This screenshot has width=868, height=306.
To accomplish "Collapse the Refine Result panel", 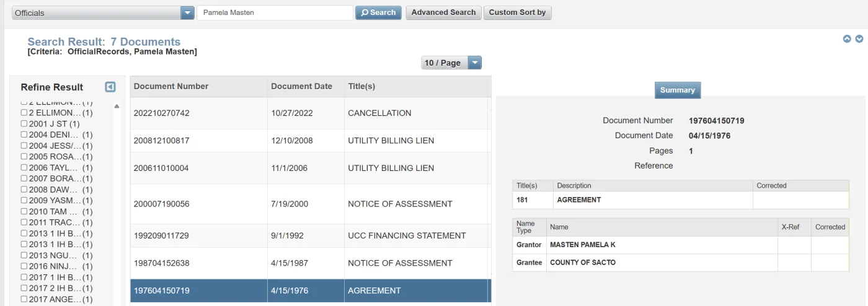I will click(110, 87).
